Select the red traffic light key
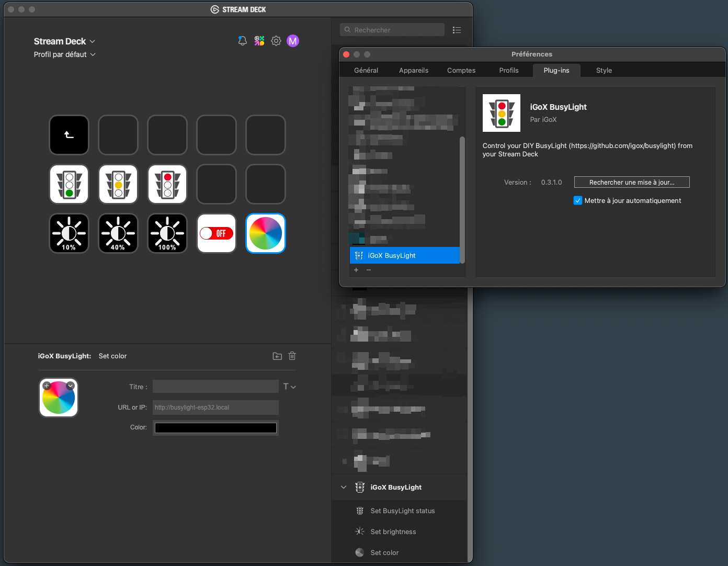The image size is (728, 566). coord(167,185)
